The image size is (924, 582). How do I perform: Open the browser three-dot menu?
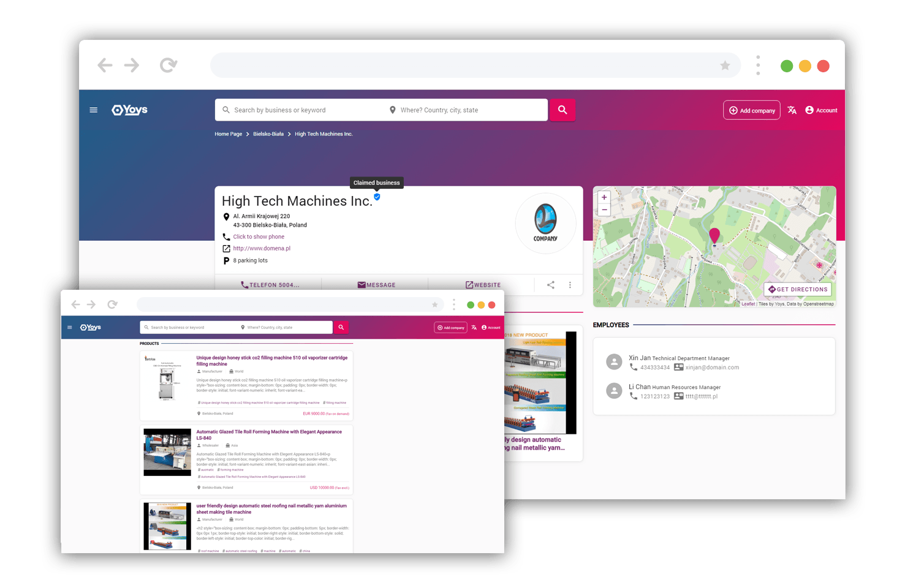point(758,65)
